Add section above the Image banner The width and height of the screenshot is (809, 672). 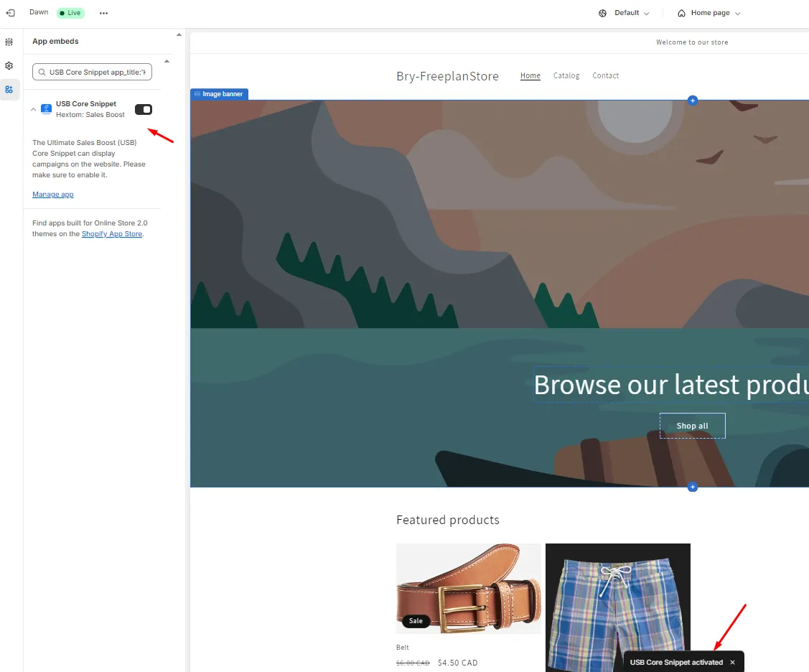[693, 100]
